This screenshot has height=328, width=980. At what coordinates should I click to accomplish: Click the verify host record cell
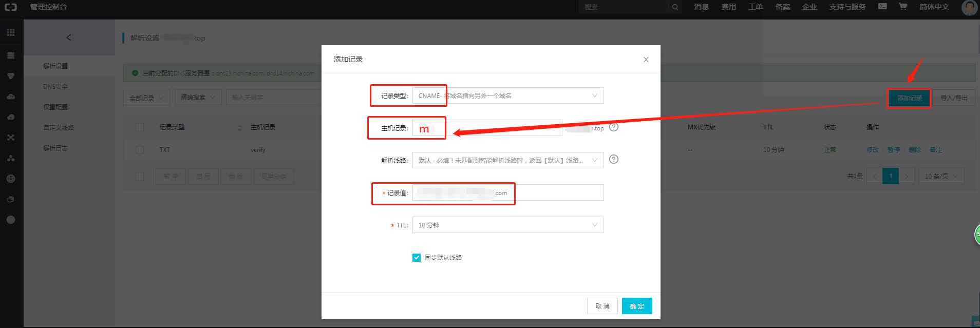click(x=258, y=150)
